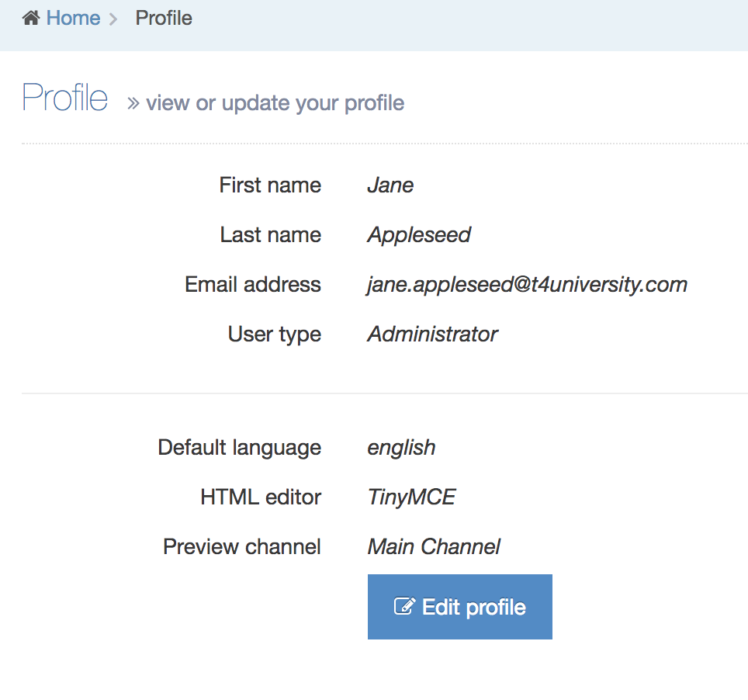Click the 'view or update your profile' subtitle

tap(275, 103)
